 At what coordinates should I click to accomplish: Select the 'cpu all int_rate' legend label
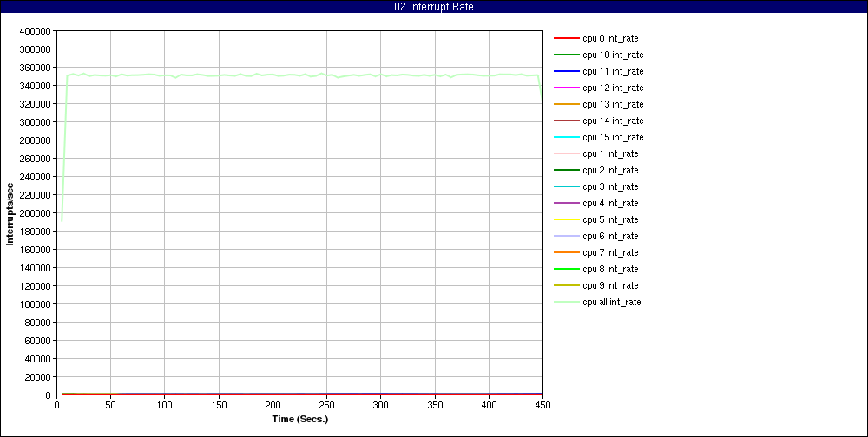pyautogui.click(x=612, y=302)
